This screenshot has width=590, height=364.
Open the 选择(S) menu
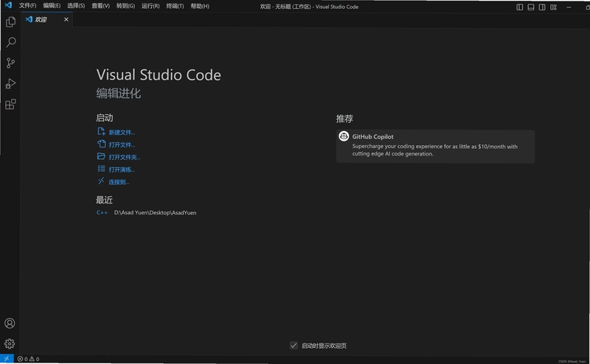pyautogui.click(x=76, y=6)
